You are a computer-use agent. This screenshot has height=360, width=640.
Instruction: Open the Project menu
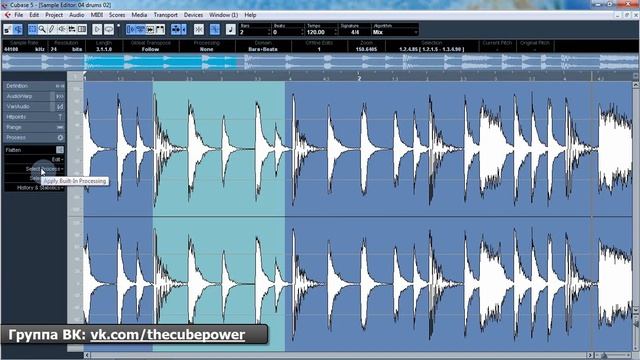pos(54,15)
